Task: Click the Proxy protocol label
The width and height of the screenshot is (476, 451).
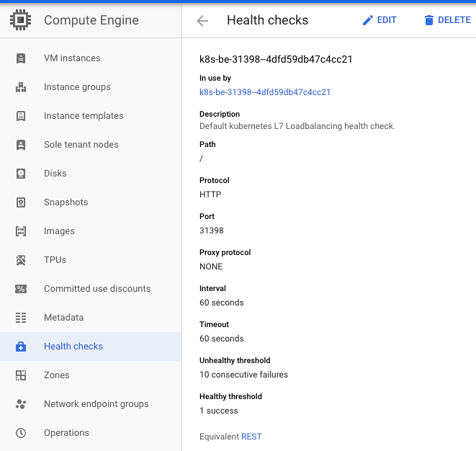Action: click(225, 252)
